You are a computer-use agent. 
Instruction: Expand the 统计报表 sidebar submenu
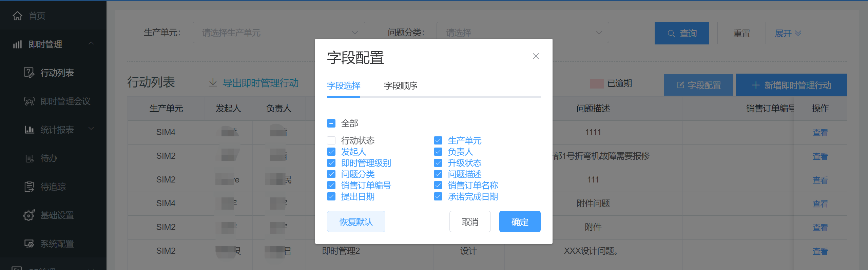point(91,129)
